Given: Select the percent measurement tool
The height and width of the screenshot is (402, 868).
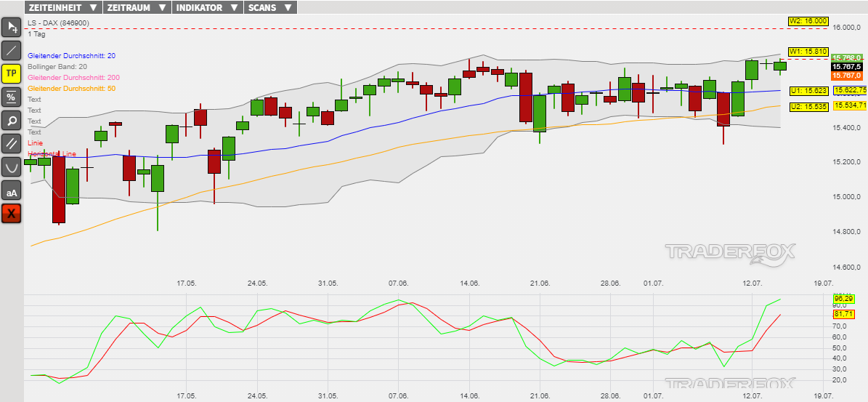Looking at the screenshot, I should [12, 97].
